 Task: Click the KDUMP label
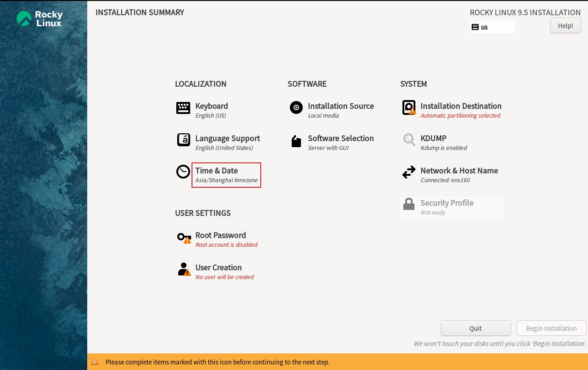433,138
